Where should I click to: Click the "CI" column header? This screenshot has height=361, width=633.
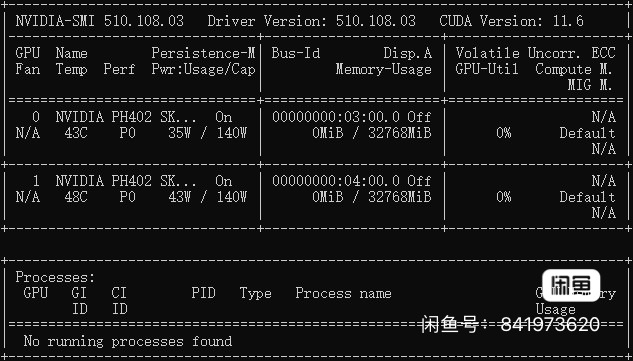pos(119,293)
